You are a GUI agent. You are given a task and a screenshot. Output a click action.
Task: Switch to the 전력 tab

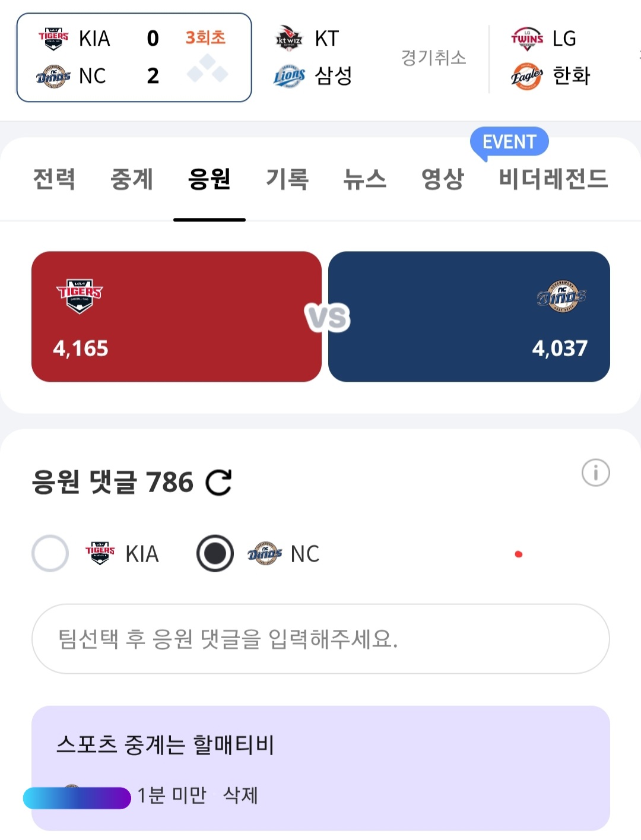[x=54, y=179]
